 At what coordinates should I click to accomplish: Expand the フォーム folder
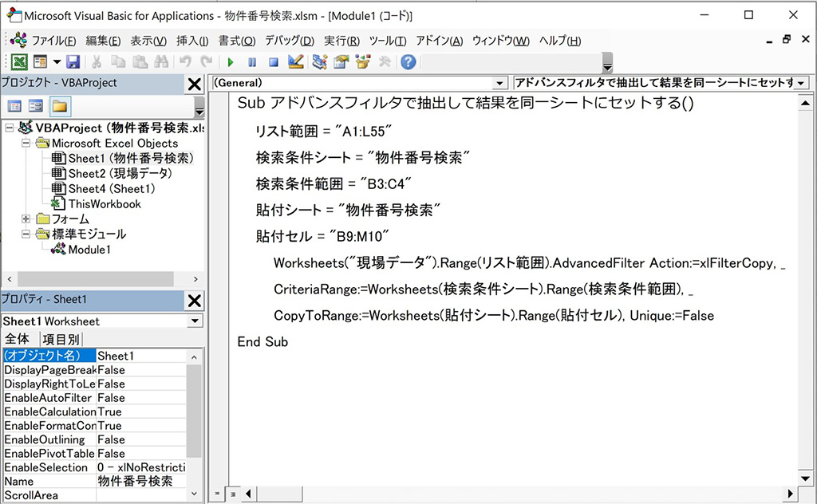tap(26, 219)
